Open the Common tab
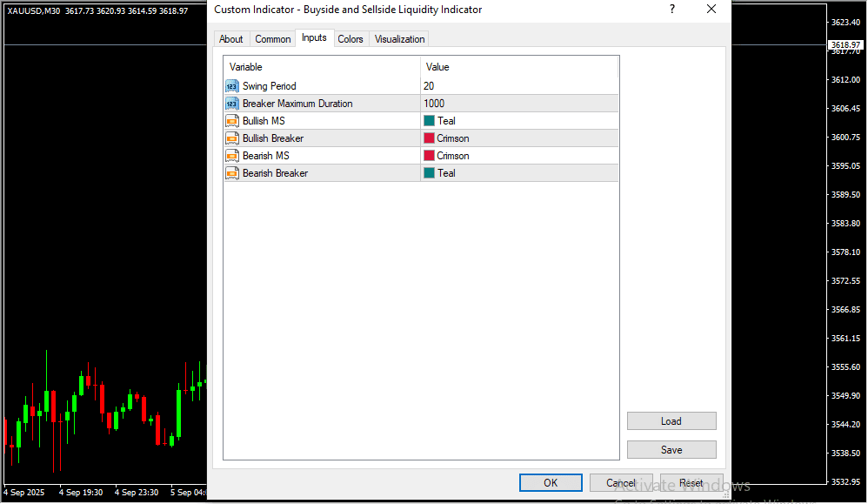Image resolution: width=868 pixels, height=504 pixels. coord(273,39)
